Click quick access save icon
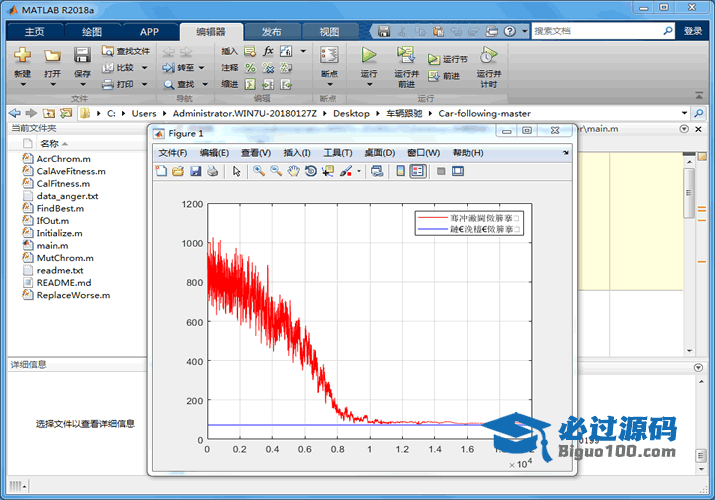The image size is (715, 500). (384, 31)
